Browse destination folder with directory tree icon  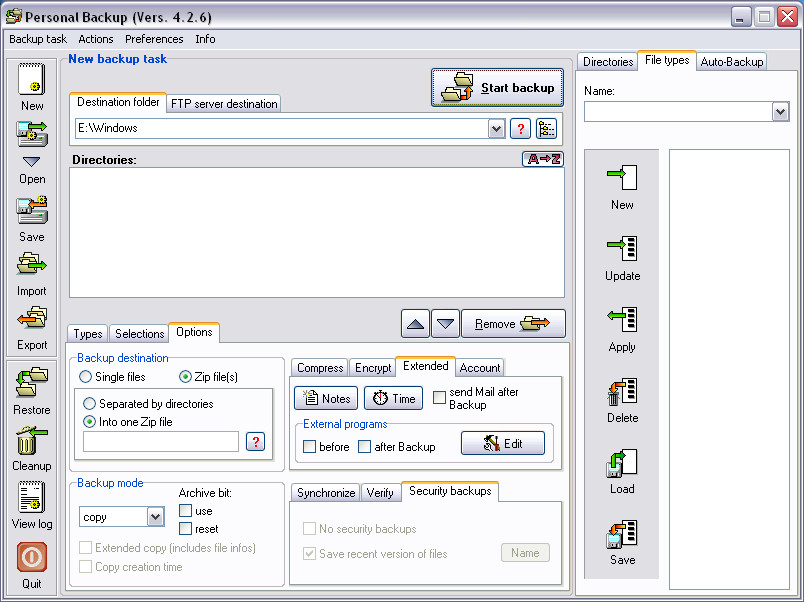click(x=546, y=129)
